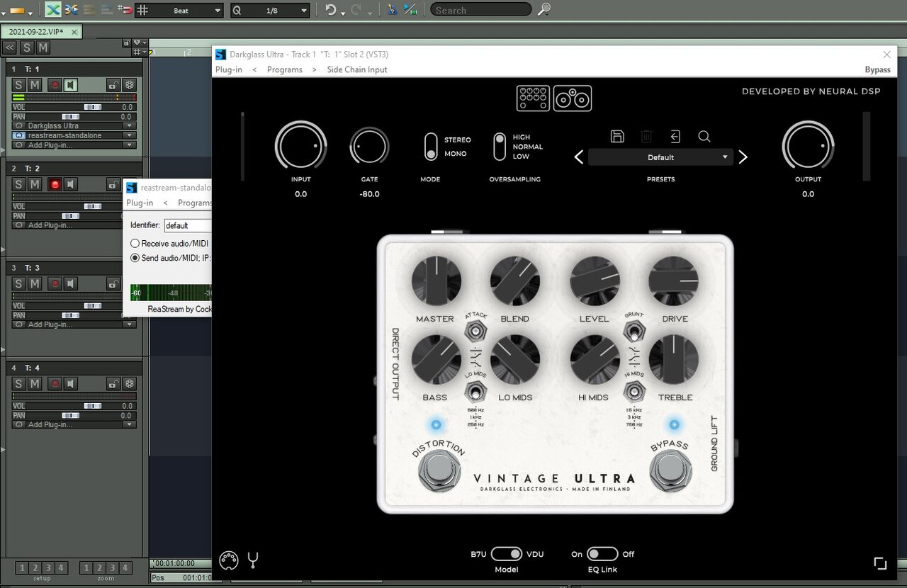This screenshot has height=588, width=907.
Task: Flip the Attack toggle switch on pedal
Action: pos(475,330)
